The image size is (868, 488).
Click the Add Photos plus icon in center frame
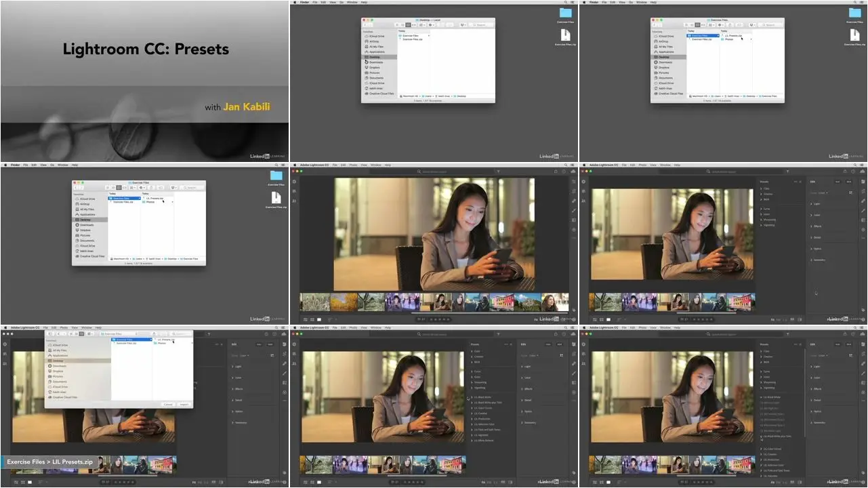(295, 182)
